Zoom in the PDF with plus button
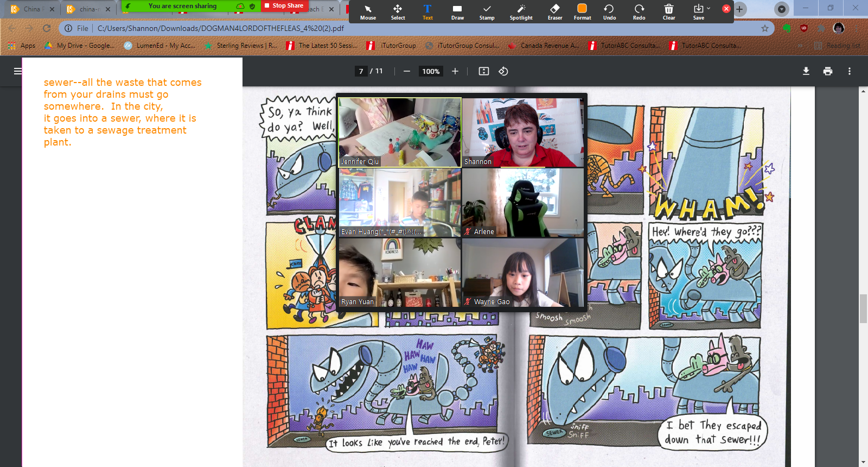868x467 pixels. (x=455, y=71)
